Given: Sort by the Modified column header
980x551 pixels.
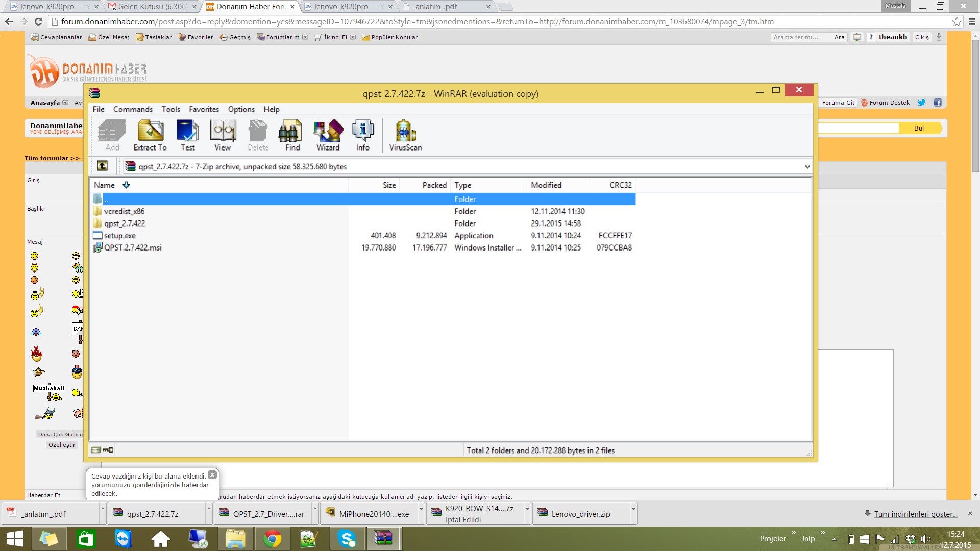Looking at the screenshot, I should tap(559, 185).
